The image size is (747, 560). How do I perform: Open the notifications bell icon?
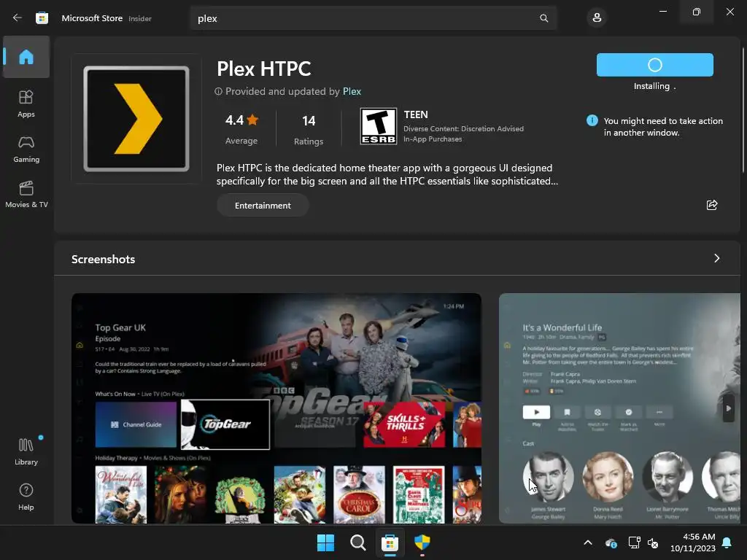point(727,542)
